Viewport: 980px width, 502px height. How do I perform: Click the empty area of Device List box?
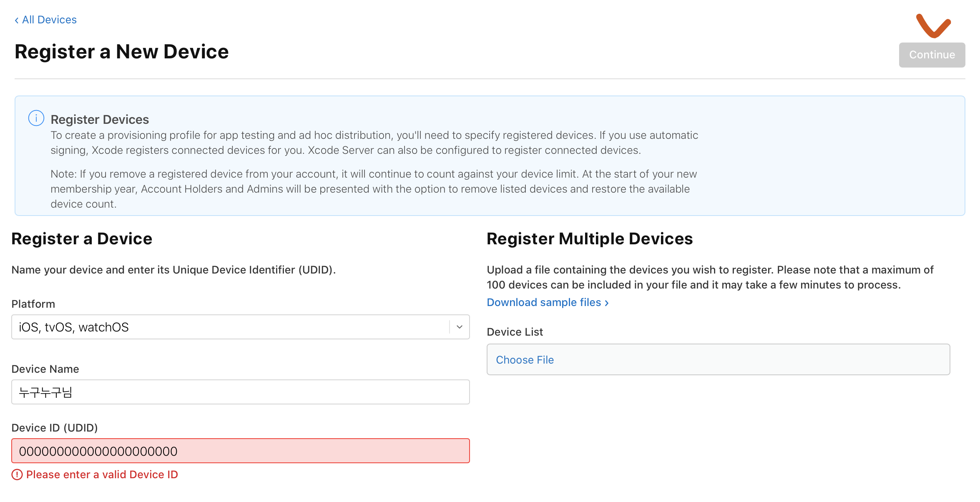pyautogui.click(x=751, y=360)
